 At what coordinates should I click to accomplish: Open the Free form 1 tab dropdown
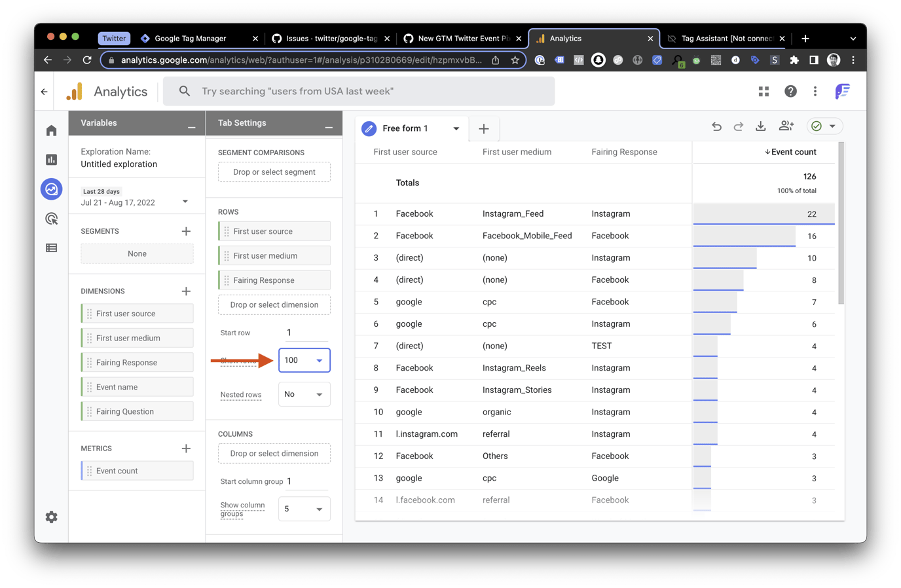456,129
